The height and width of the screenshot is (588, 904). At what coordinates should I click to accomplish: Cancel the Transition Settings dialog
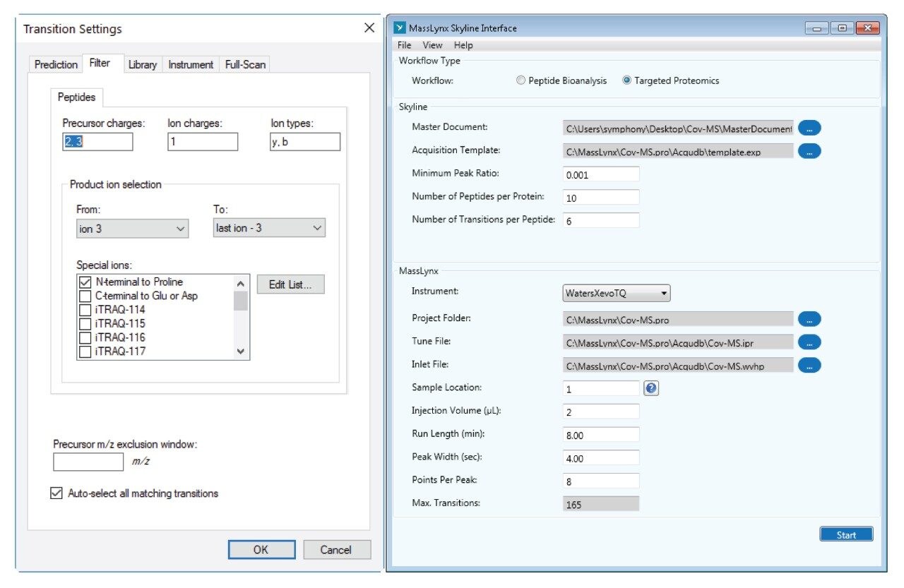(336, 550)
